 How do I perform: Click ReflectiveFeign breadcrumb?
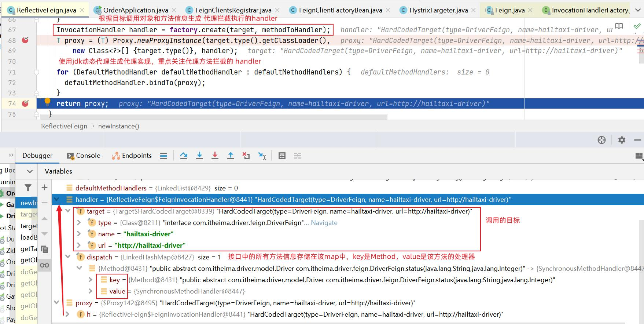(64, 126)
